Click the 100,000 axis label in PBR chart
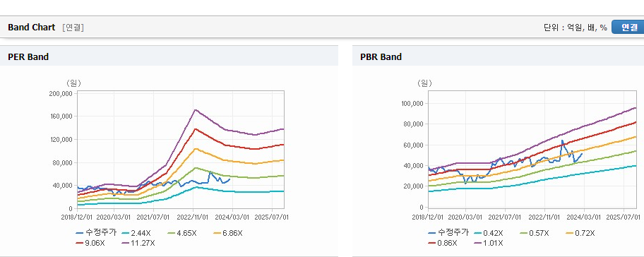The height and width of the screenshot is (257, 644). (412, 104)
